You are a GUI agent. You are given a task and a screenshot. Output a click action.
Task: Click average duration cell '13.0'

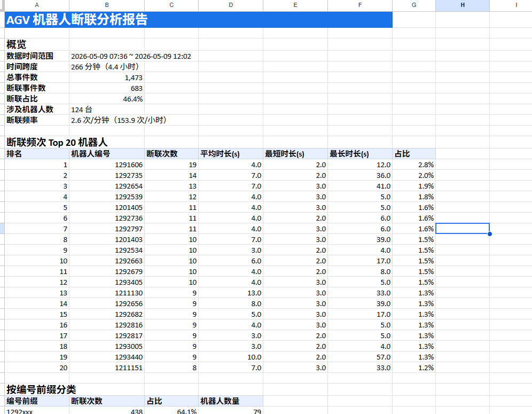[231, 293]
